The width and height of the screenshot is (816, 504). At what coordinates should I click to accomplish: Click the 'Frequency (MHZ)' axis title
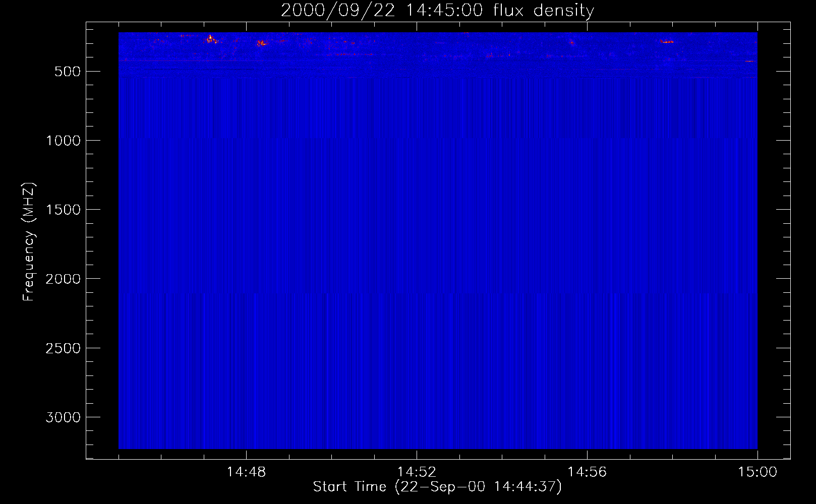[29, 242]
